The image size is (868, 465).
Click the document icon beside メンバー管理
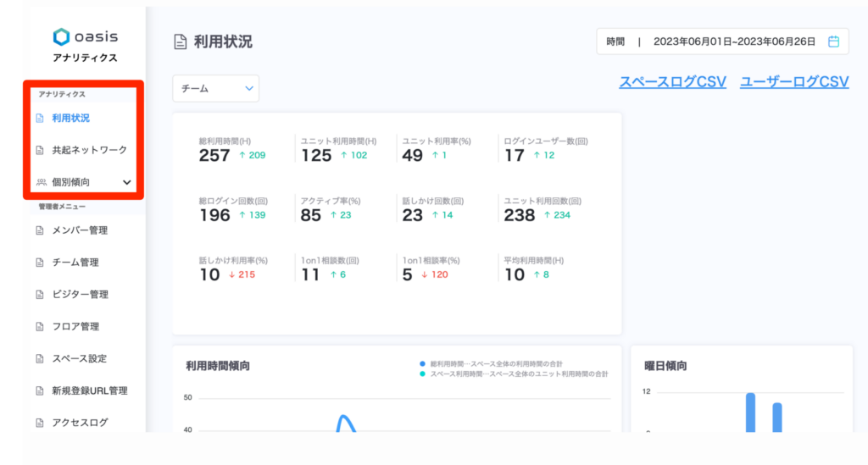coord(39,230)
